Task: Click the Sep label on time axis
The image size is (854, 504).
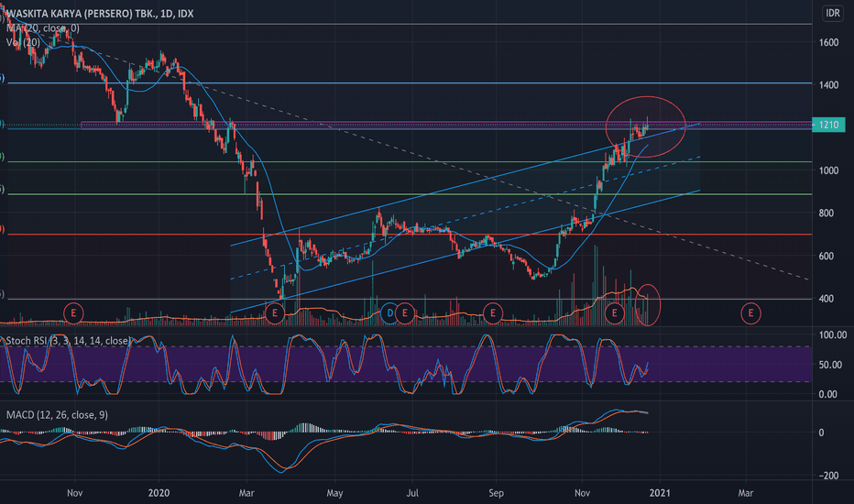Action: 496,493
